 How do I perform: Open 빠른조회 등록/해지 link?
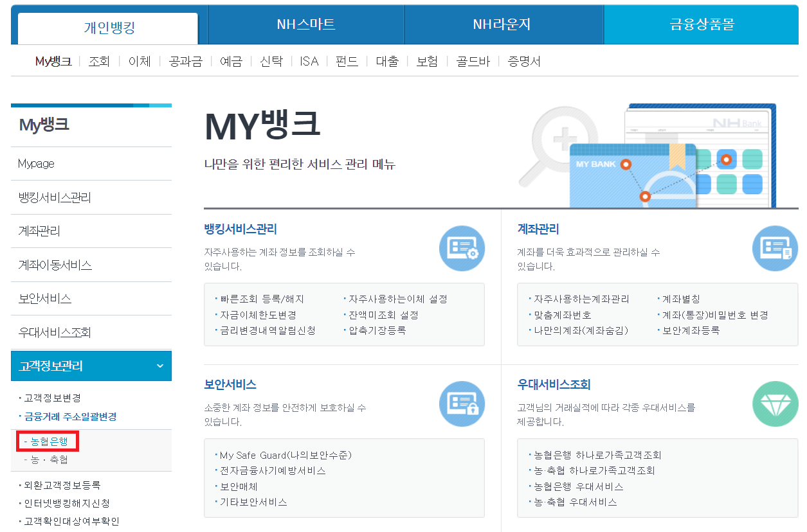262,299
